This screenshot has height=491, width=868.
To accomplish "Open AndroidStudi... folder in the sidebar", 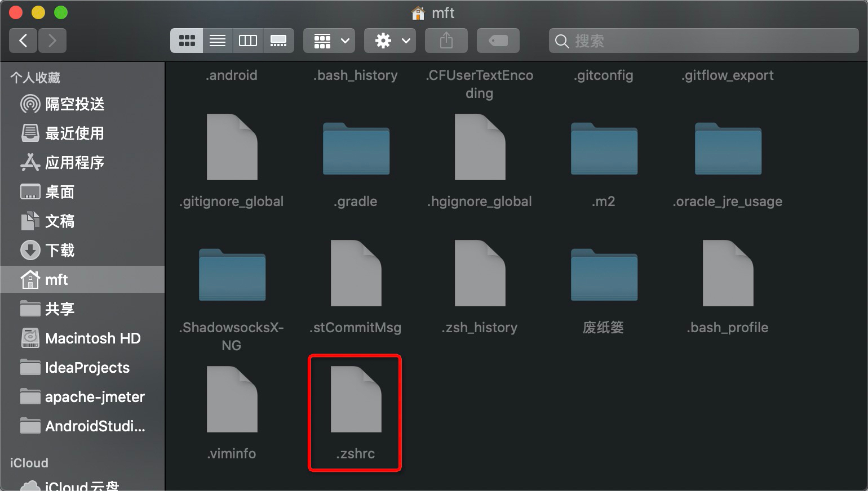I will coord(82,426).
